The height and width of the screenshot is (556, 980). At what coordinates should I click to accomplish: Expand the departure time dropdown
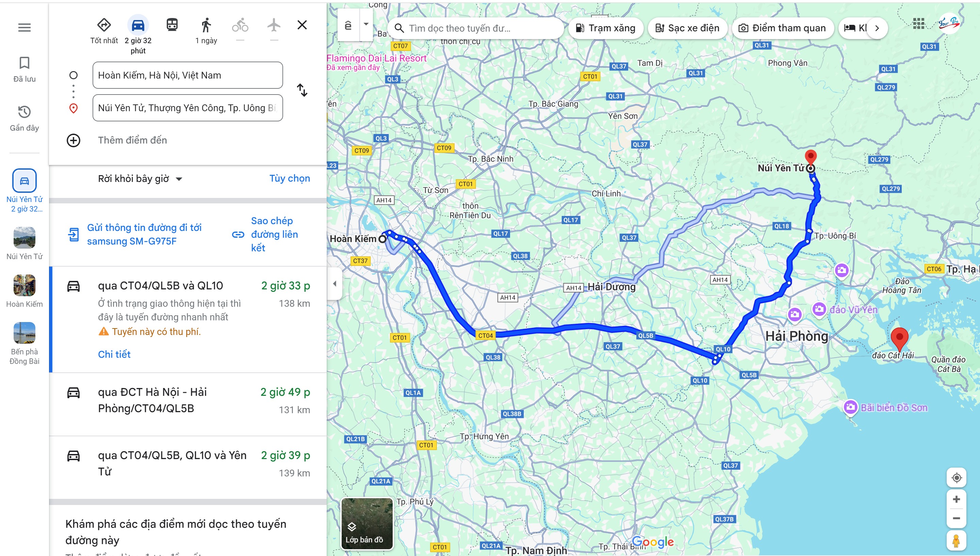click(140, 179)
